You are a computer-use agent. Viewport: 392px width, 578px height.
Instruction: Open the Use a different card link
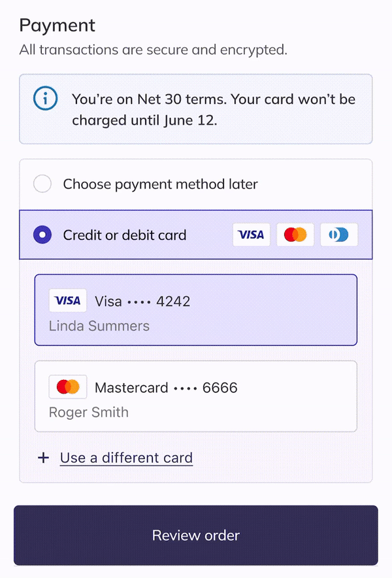(126, 458)
